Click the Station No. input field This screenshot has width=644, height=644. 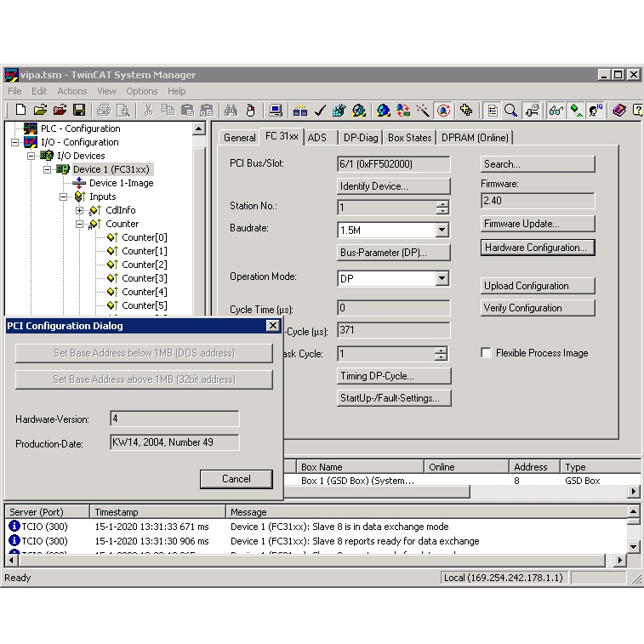385,208
